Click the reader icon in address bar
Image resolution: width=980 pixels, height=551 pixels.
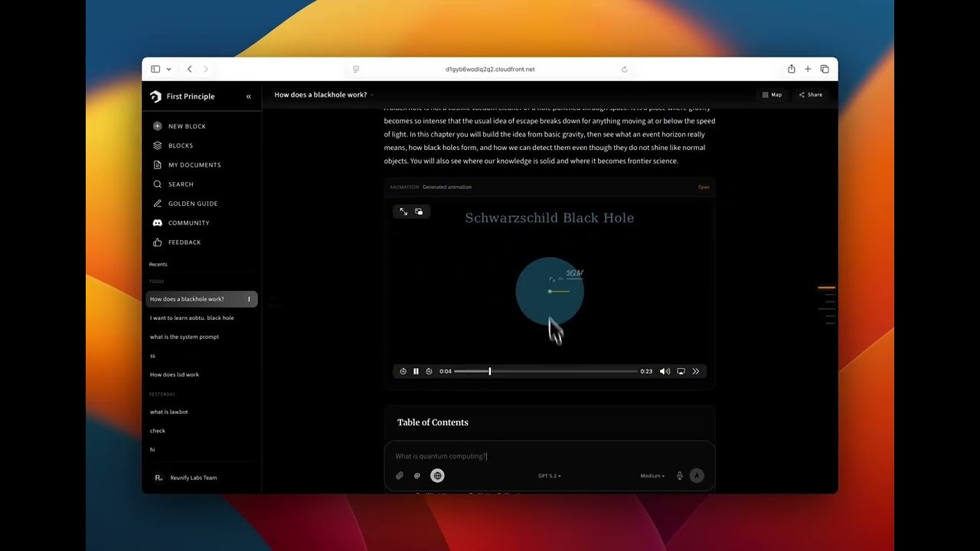(356, 69)
